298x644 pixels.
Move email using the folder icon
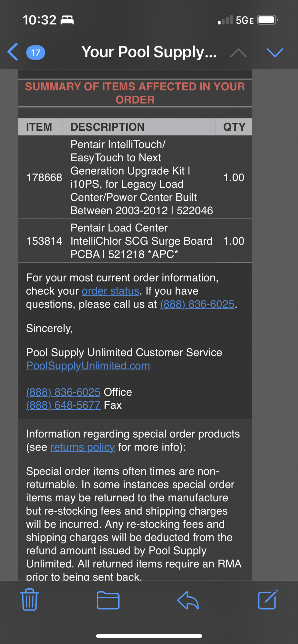click(x=108, y=601)
